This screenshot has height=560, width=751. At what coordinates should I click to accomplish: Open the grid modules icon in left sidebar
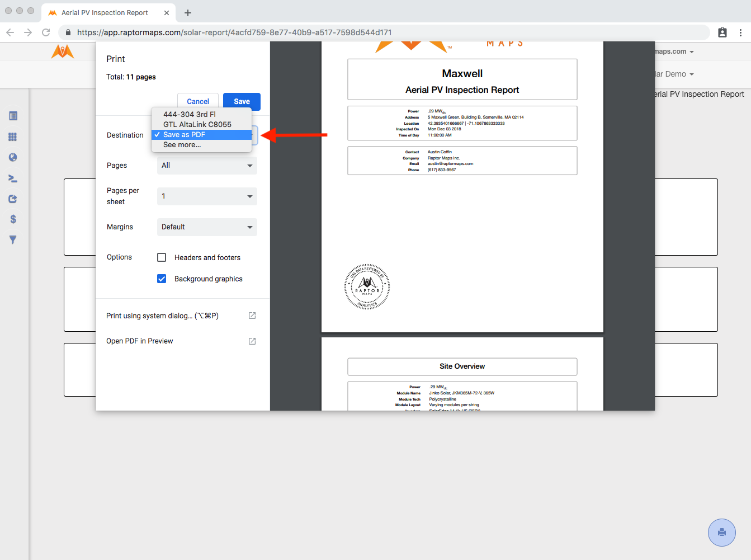13,137
